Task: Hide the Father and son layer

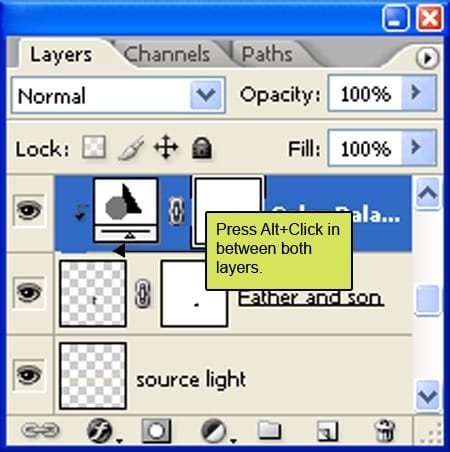Action: click(29, 292)
